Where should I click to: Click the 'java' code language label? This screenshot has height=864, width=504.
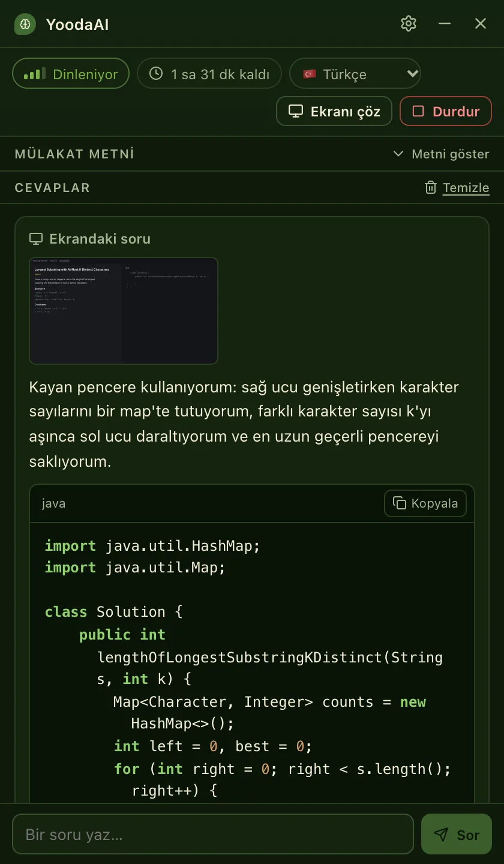[53, 503]
